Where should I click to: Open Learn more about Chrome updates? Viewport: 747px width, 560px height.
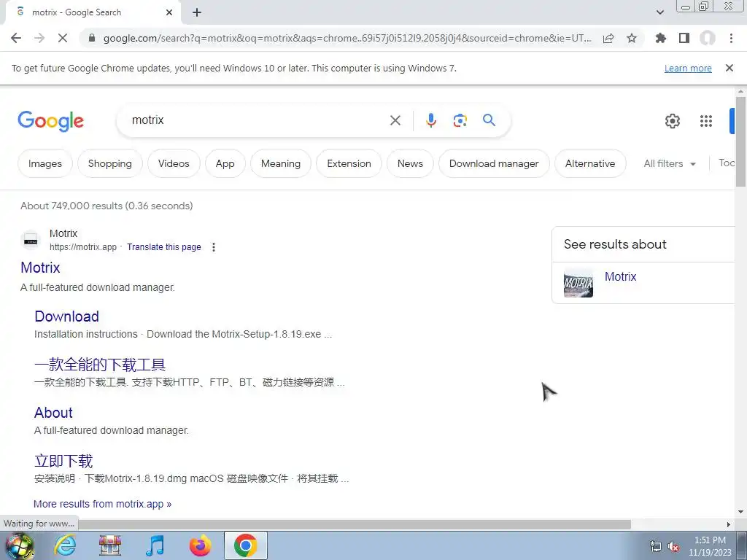688,68
